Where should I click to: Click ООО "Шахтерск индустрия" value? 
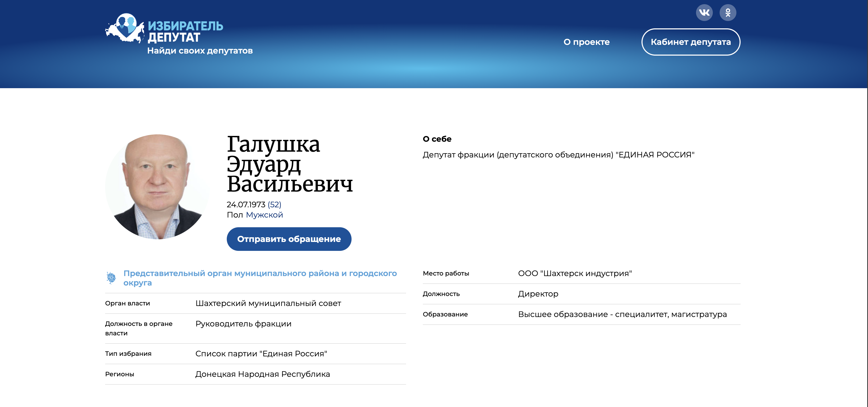tap(575, 273)
